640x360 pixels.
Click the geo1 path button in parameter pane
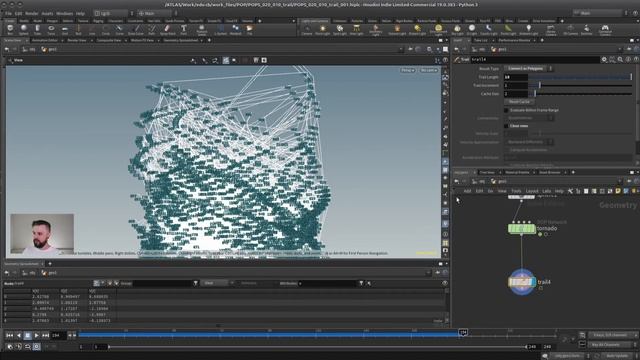tap(499, 49)
